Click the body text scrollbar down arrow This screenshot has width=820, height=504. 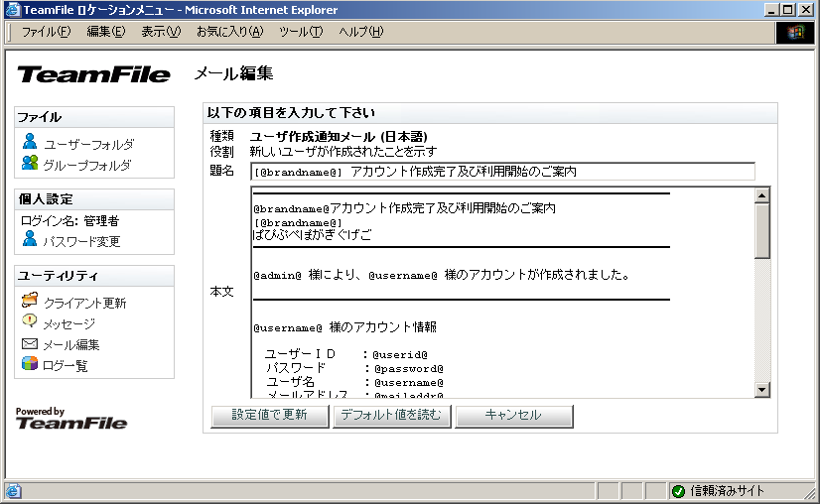pyautogui.click(x=762, y=390)
